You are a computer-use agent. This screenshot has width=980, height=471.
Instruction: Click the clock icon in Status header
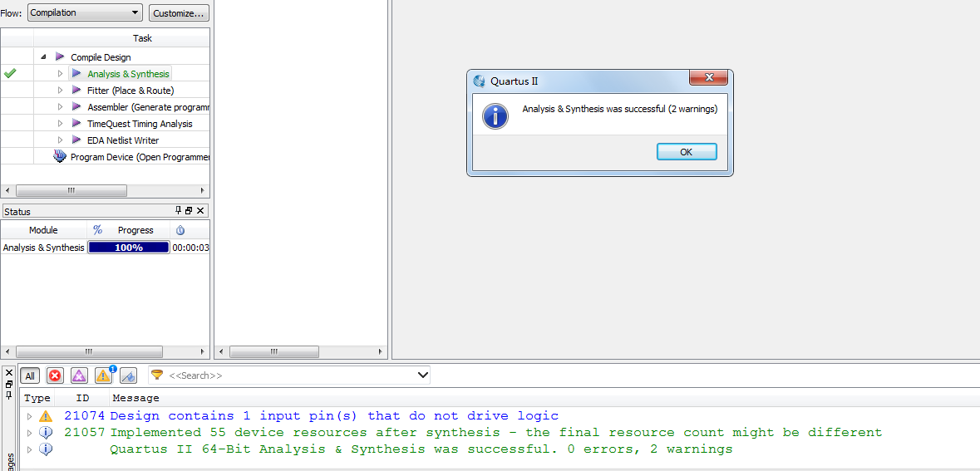[180, 230]
